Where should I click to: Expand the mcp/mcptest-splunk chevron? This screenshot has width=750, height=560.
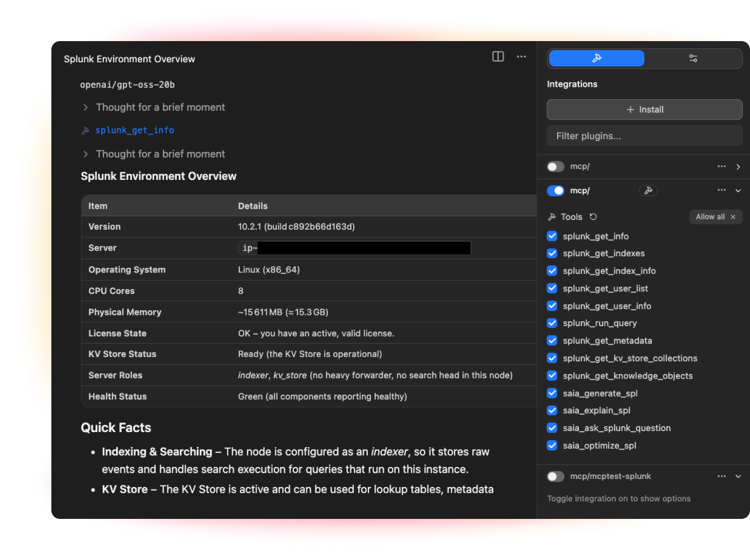[x=738, y=476]
